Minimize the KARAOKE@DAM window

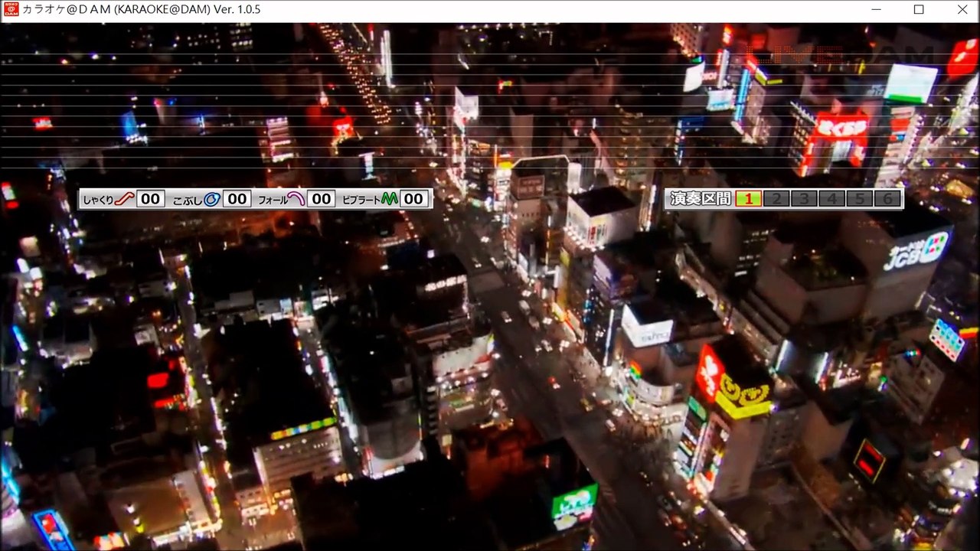[x=875, y=10]
